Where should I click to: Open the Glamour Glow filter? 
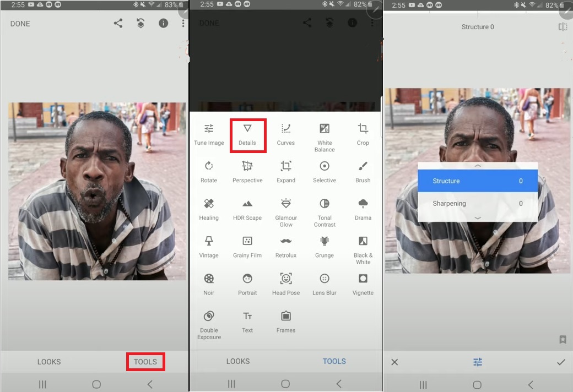[286, 213]
